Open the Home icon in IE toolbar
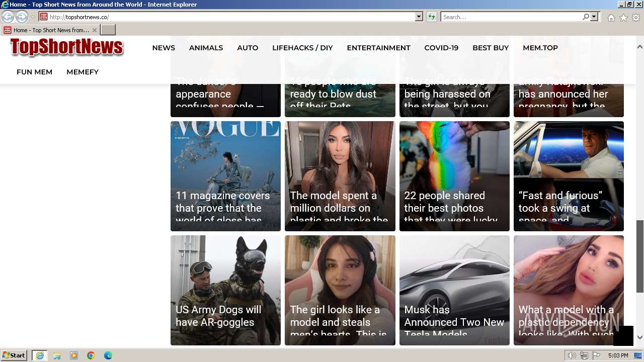 pyautogui.click(x=611, y=18)
